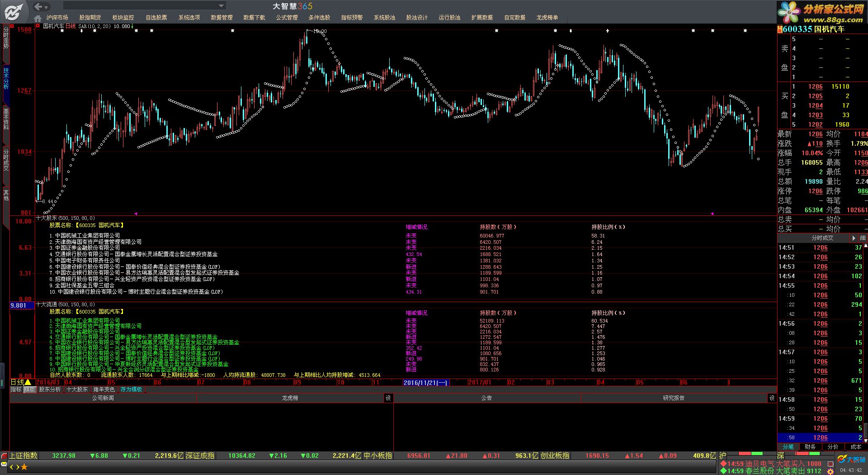Click the scroll up arrow of trade list
The width and height of the screenshot is (868, 475).
pos(866,246)
